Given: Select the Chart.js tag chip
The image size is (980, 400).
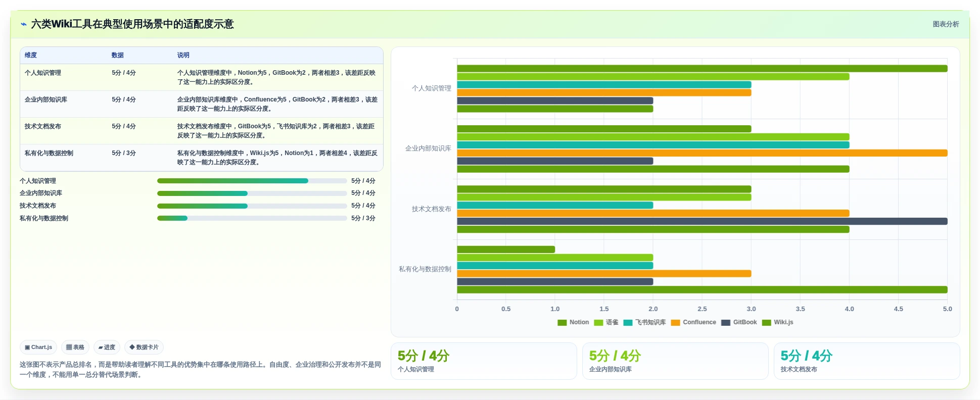Looking at the screenshot, I should 38,347.
